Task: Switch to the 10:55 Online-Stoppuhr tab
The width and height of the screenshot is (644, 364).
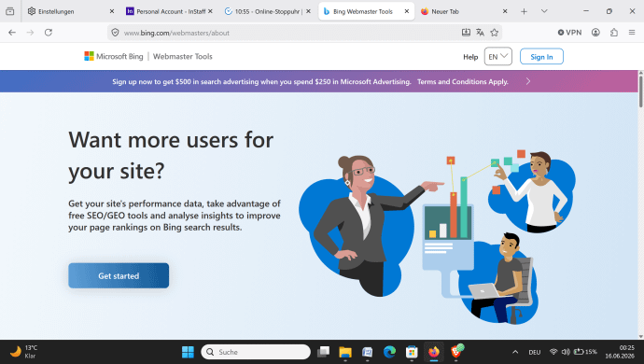Action: point(267,11)
